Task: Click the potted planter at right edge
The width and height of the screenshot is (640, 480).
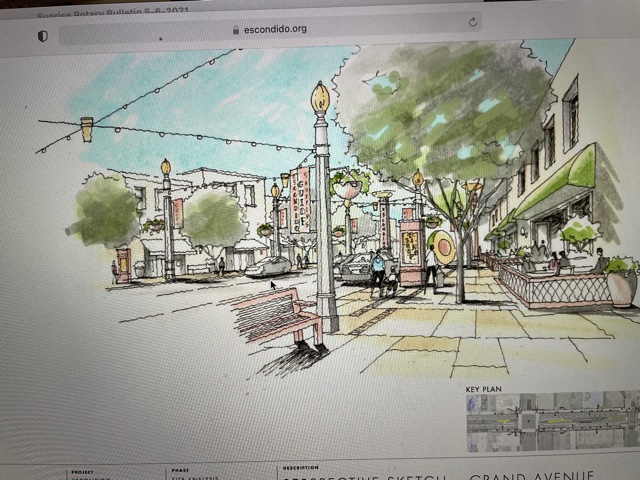Action: tap(620, 282)
